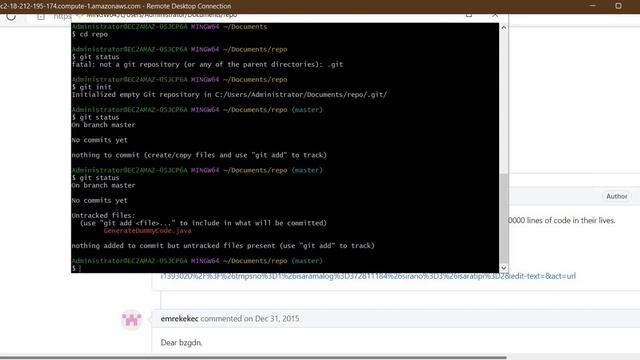Maximize the Remote Desktop Connection window

pos(618,6)
